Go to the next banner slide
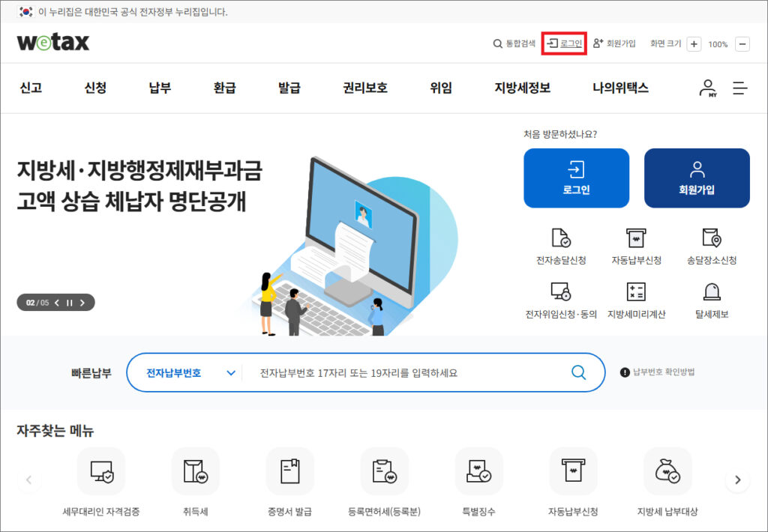This screenshot has width=768, height=532. click(x=82, y=303)
